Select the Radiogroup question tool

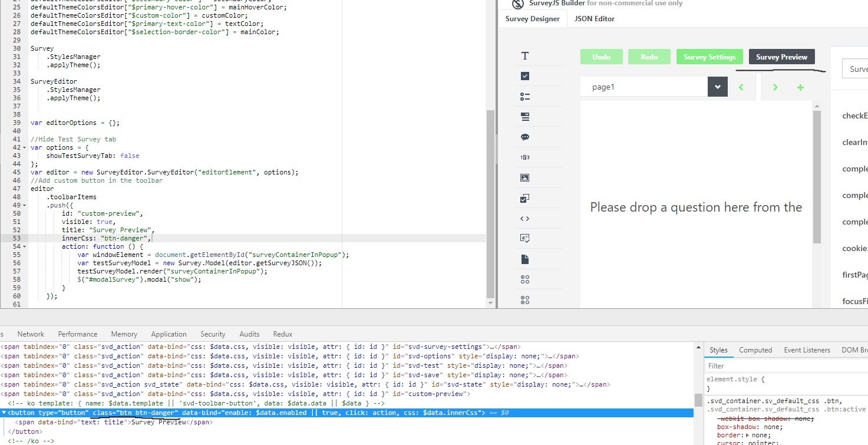(524, 96)
